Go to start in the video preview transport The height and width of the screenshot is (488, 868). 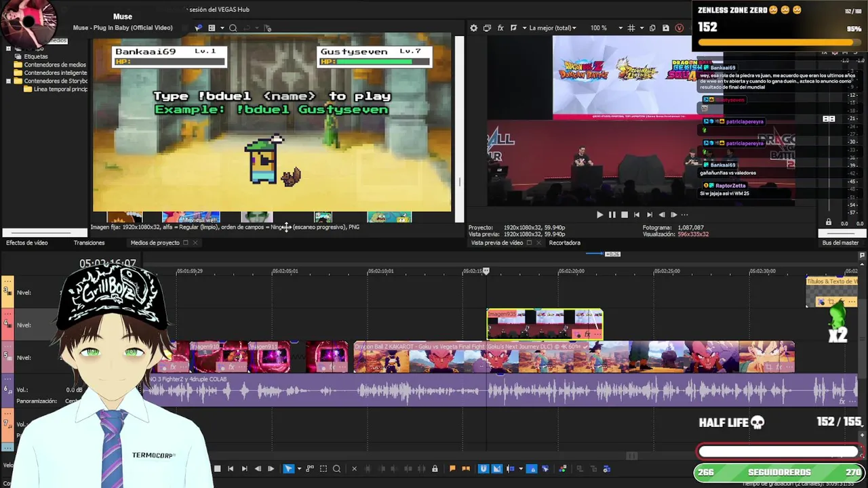pyautogui.click(x=637, y=214)
